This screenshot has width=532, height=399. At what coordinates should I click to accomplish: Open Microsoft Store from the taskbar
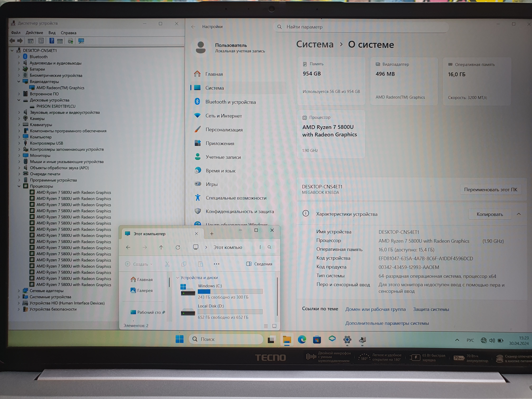(317, 340)
